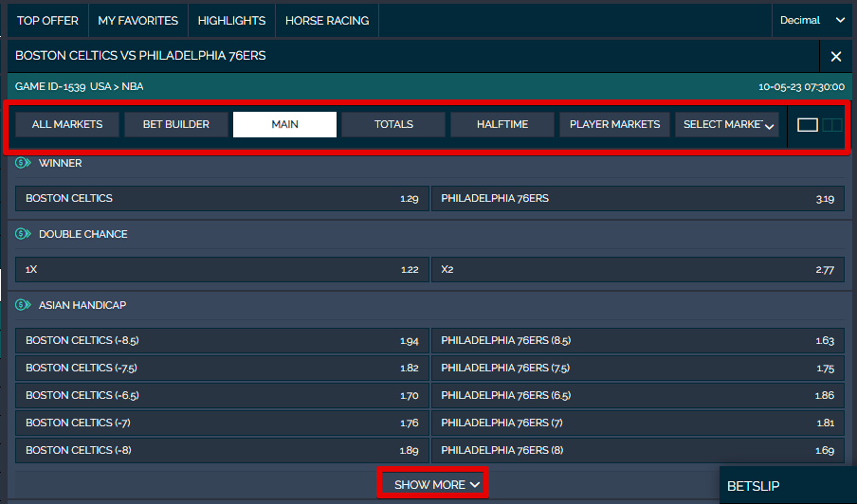Click the cash-out icon beside DOUBLE CHANCE
Viewport: 857px width, 504px height.
(23, 234)
